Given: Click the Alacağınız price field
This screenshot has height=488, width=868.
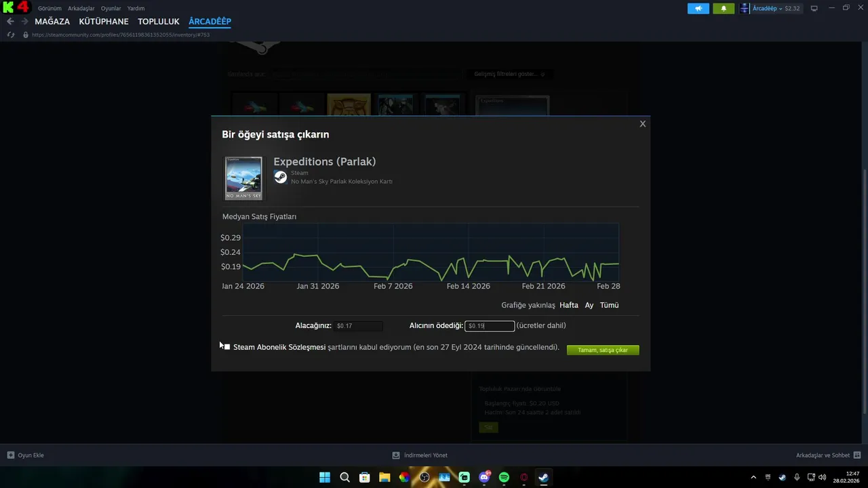Looking at the screenshot, I should coord(358,326).
